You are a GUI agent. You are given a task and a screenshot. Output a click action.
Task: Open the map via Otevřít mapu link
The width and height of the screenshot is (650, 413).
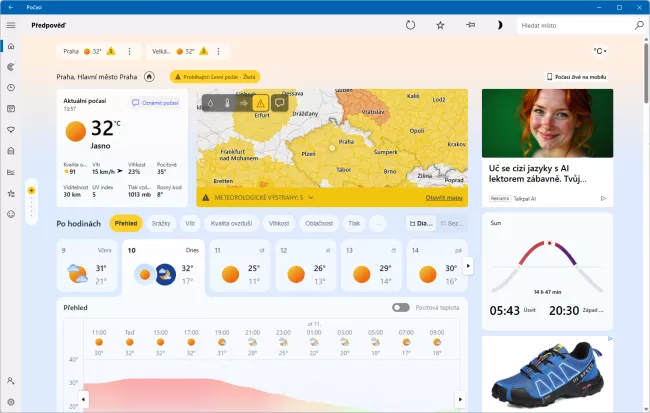coord(444,198)
